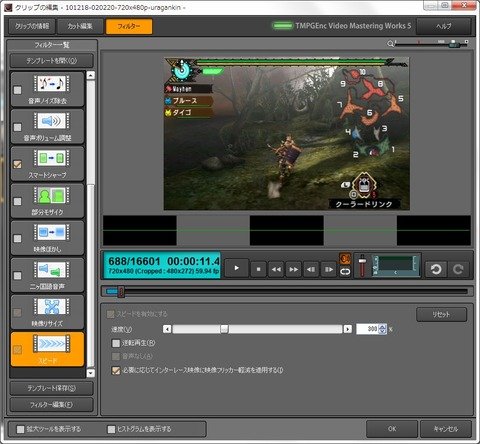Confirm with the OK button
This screenshot has height=444, width=480.
point(392,429)
